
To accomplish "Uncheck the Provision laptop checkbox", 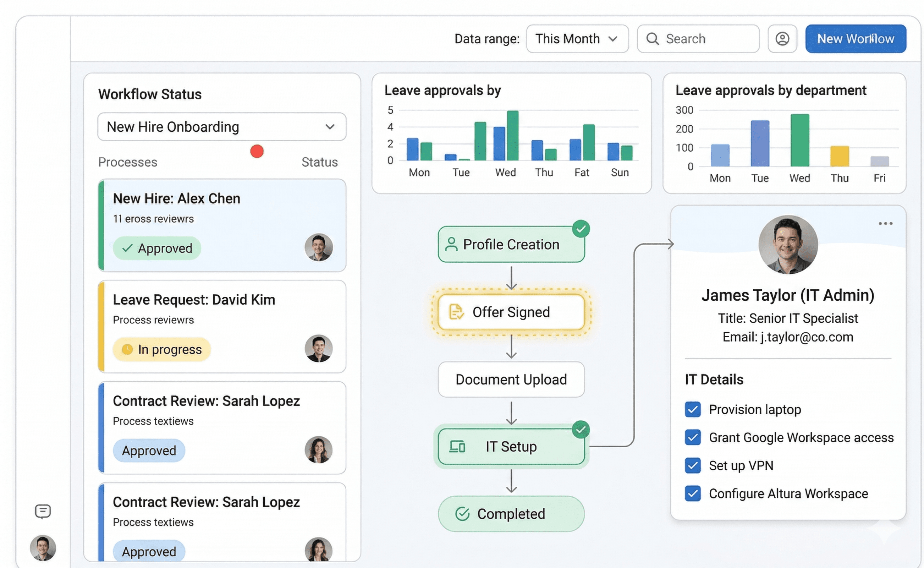I will 692,409.
